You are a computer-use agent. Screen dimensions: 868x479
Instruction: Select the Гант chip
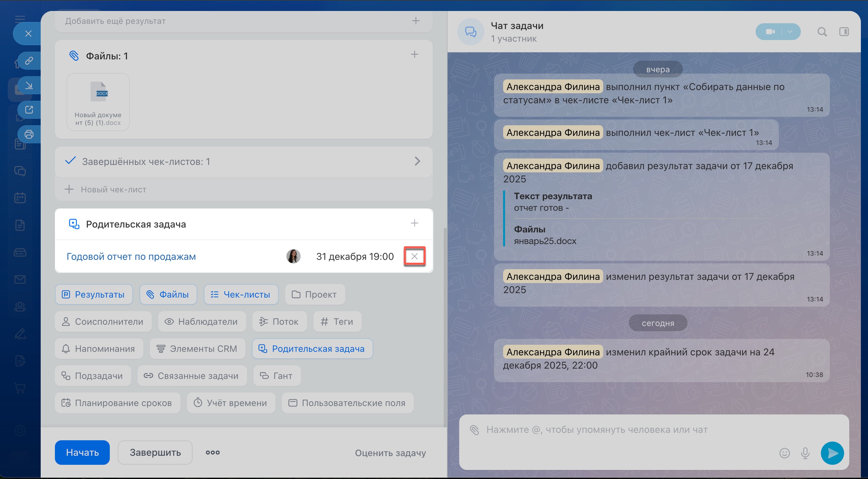276,376
